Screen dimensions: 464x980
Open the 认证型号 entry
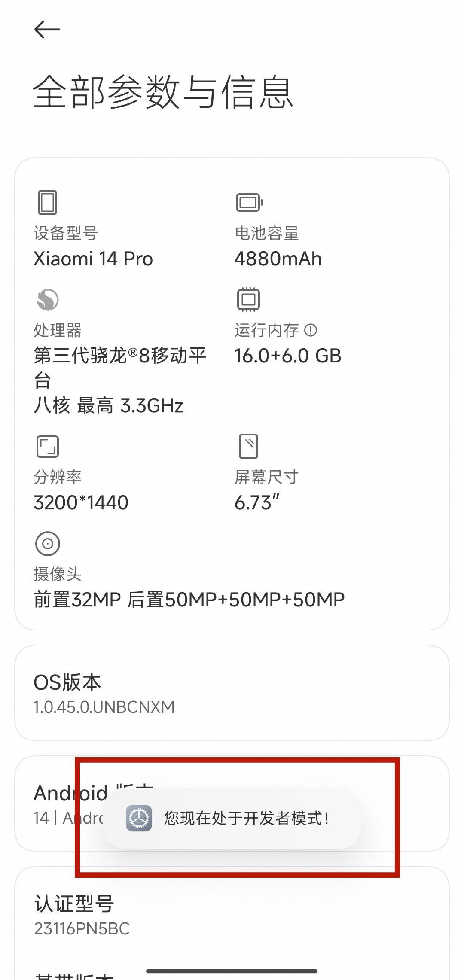pyautogui.click(x=232, y=915)
